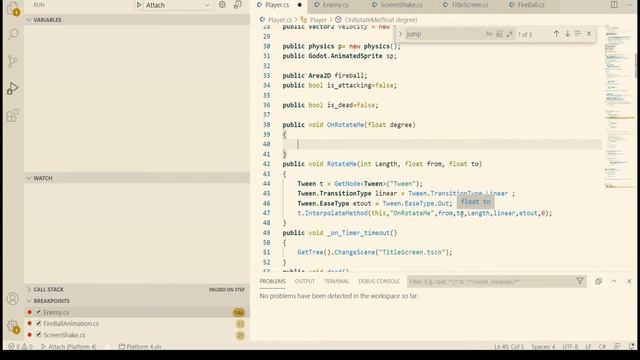Open the Accounts menu icon
This screenshot has height=360, width=640.
click(x=13, y=299)
